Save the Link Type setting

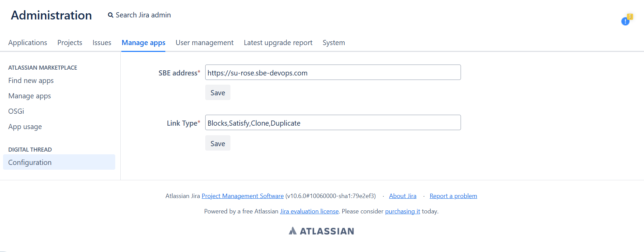[218, 143]
